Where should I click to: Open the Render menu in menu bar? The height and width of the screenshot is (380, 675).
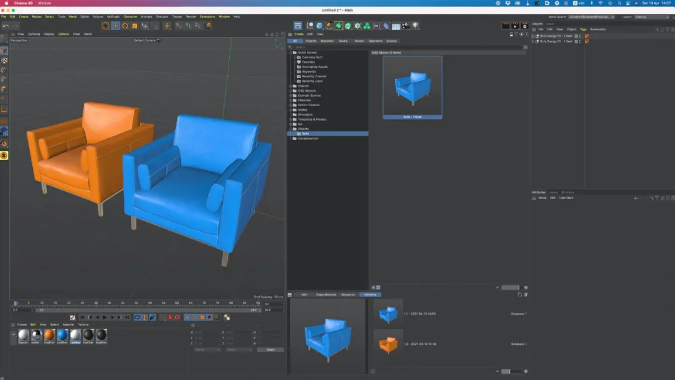(191, 17)
